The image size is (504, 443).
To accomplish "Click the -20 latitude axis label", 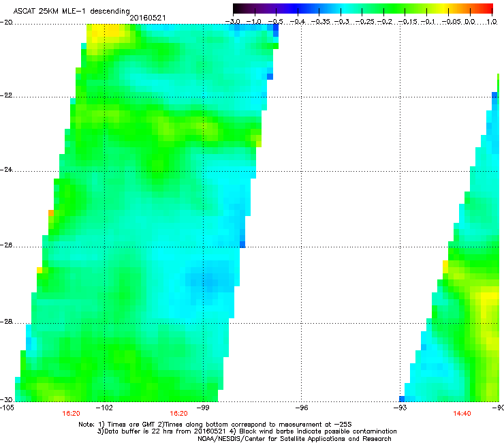I will point(6,22).
